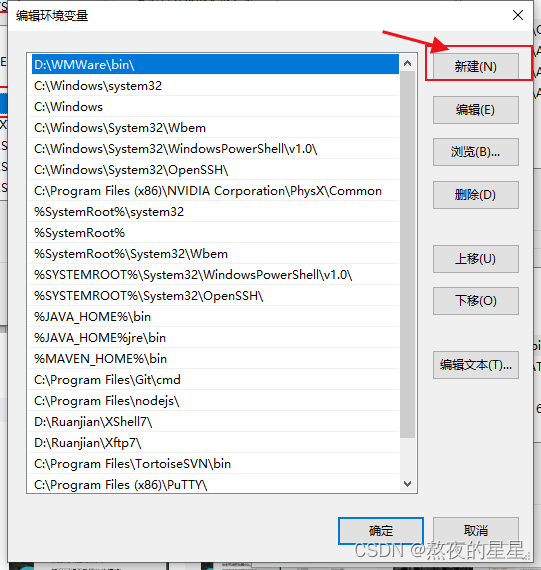
Task: Select the C:\Windows\system32 entry
Action: [214, 86]
